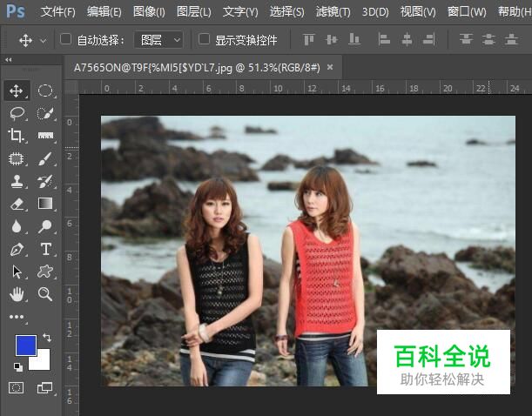
Task: Select the History Brush tool
Action: (45, 181)
